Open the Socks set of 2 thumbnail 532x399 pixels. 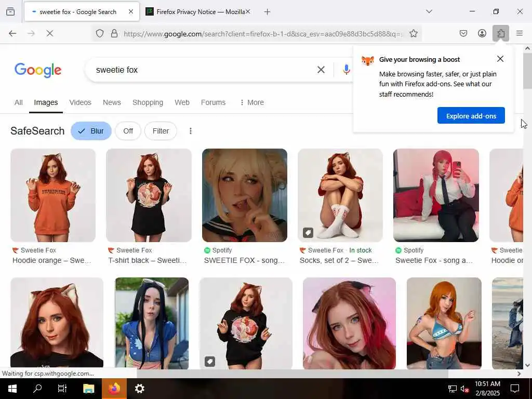pos(340,195)
